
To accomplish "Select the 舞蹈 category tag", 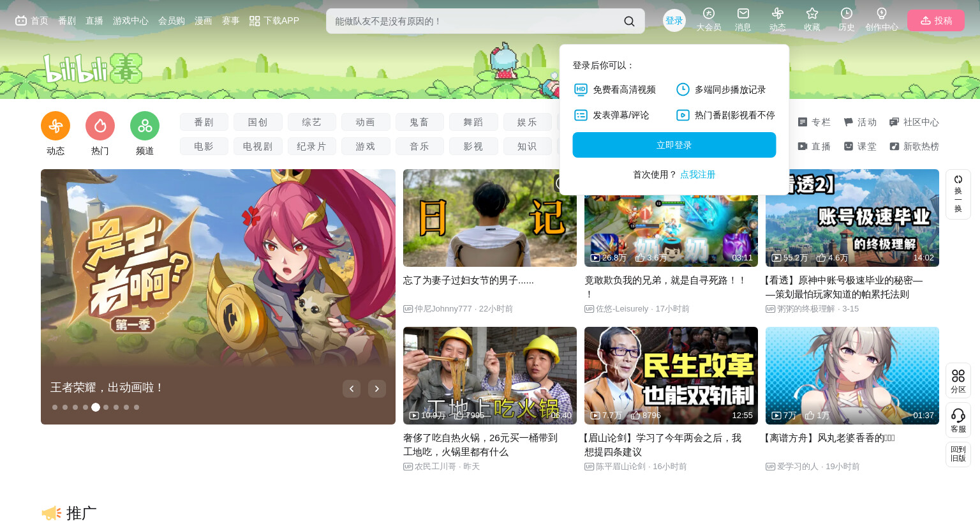I will pyautogui.click(x=473, y=122).
